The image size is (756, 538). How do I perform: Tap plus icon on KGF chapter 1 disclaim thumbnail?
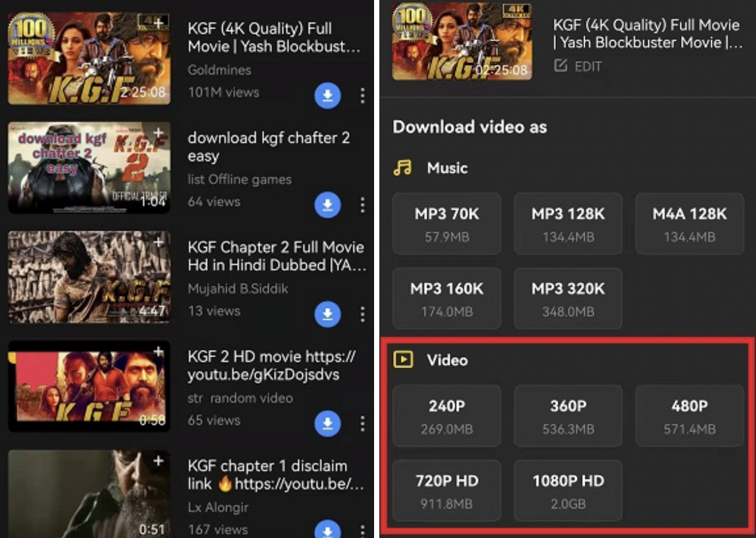158,461
